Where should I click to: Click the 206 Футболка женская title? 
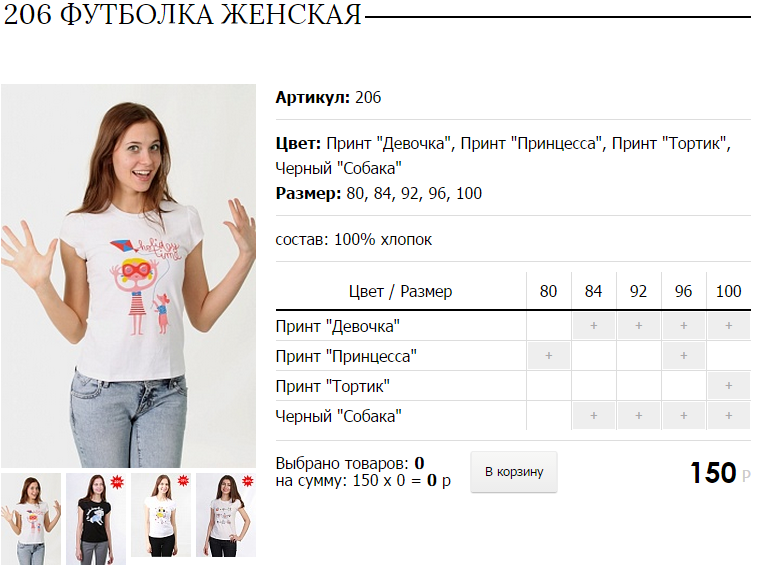tap(184, 14)
